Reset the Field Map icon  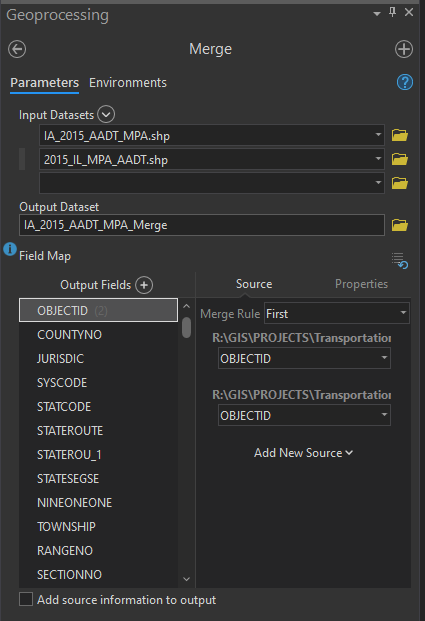400,261
